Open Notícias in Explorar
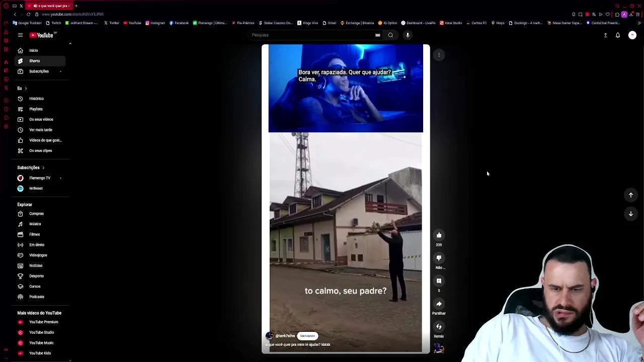Screen dimensions: 644x362 [40, 265]
